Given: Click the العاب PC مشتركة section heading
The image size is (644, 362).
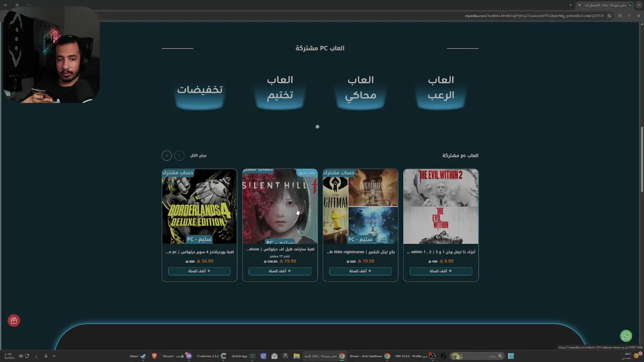Looking at the screenshot, I should (320, 48).
